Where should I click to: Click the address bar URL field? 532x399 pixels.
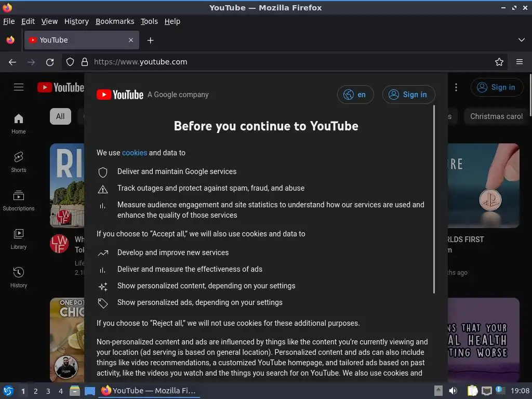coord(284,62)
